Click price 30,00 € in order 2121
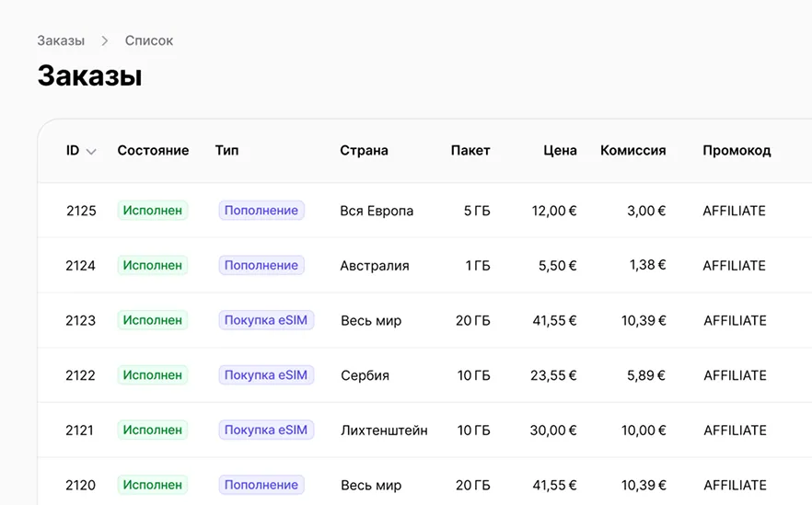 coord(553,430)
